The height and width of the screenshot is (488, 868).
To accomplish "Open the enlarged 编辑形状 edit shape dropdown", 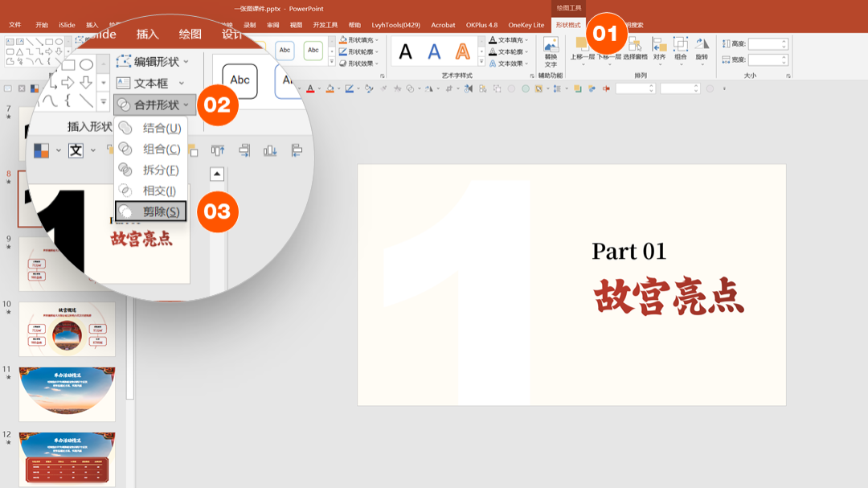I will (154, 61).
